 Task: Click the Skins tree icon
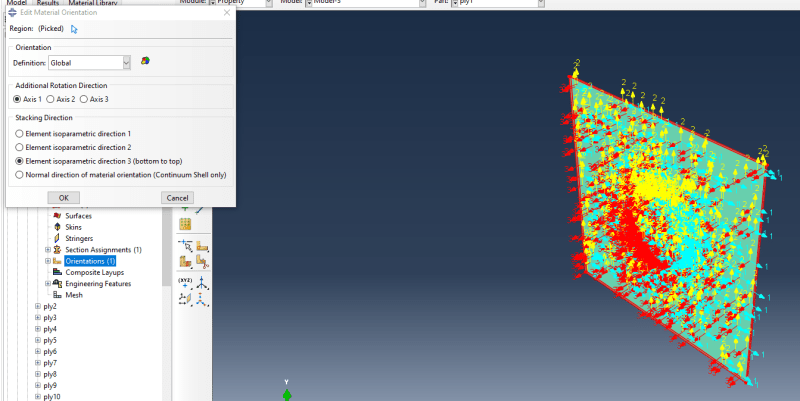click(x=57, y=227)
